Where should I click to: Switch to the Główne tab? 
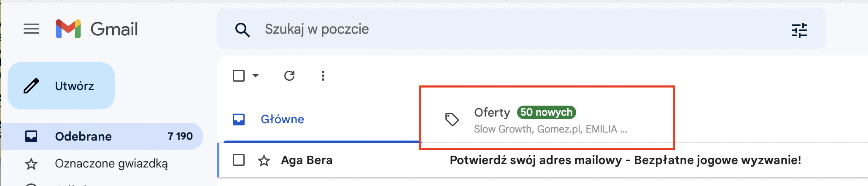coord(282,120)
